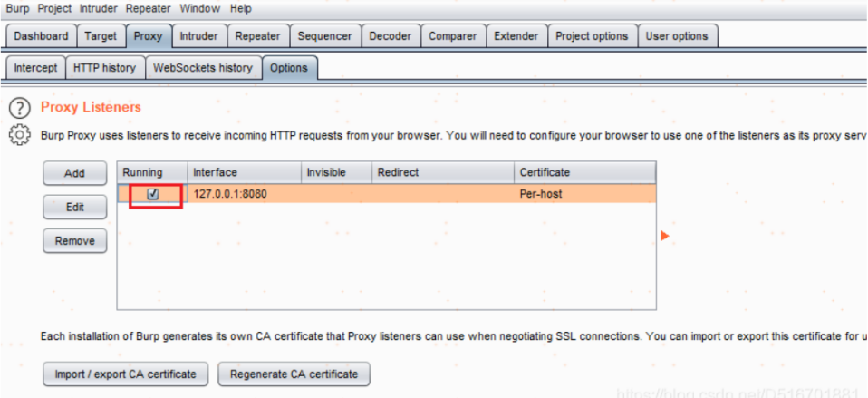
Task: Select the 127.0.0.1:8080 interface cell
Action: tap(244, 194)
